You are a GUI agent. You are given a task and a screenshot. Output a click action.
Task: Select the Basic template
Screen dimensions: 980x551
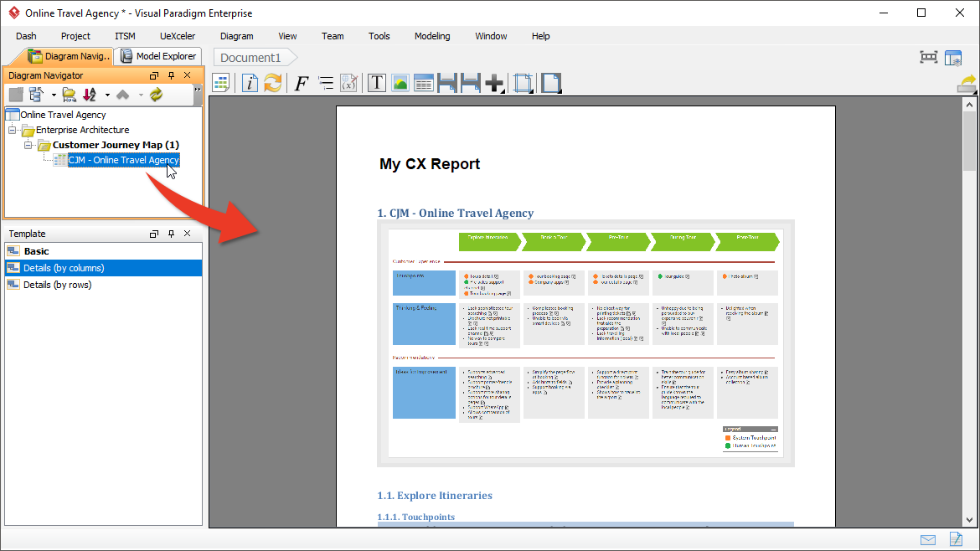104,251
